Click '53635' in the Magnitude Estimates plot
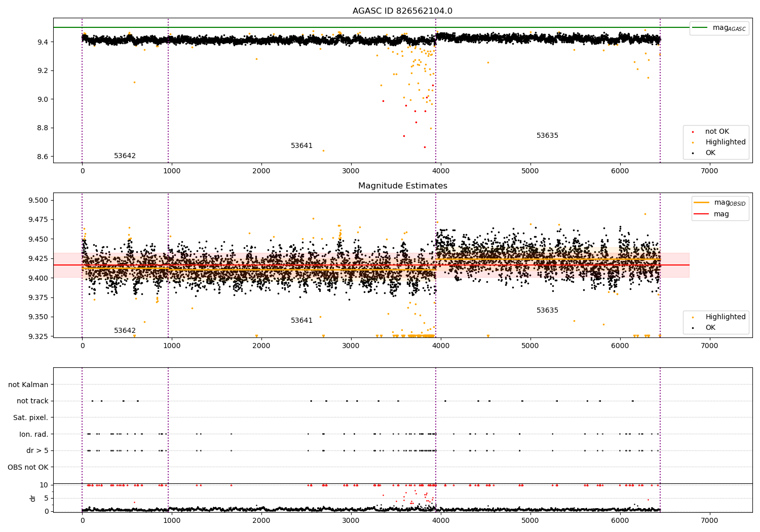Screen dimensions: 760x532 (547, 310)
